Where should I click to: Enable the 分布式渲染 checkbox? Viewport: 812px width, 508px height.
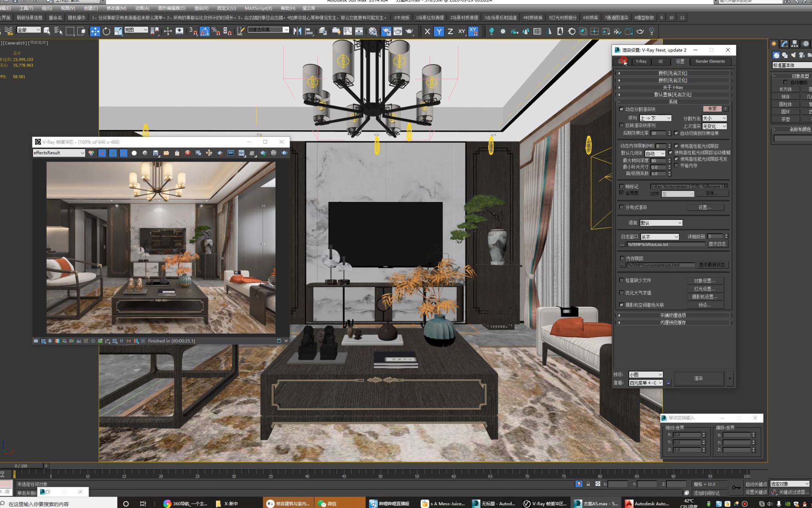coord(622,207)
